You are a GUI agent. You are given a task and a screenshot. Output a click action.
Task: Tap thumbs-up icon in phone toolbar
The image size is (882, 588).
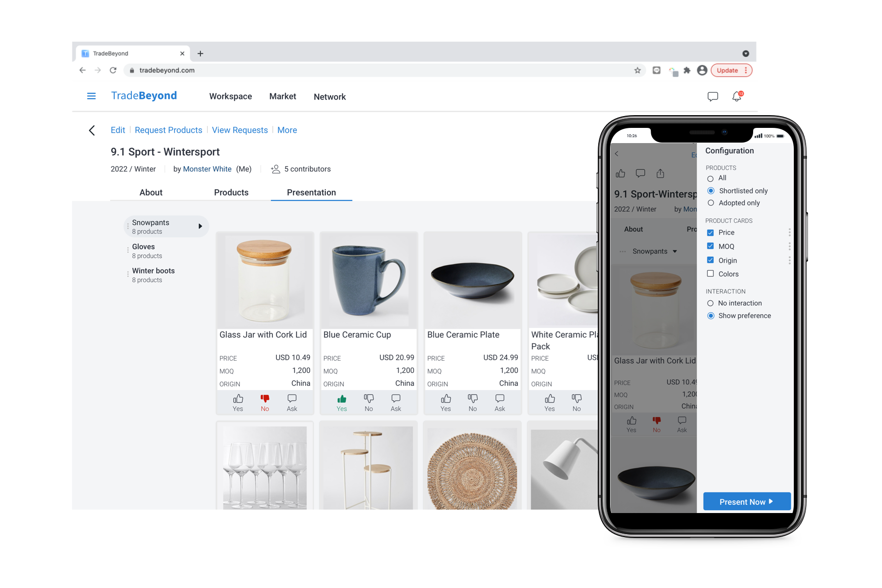pyautogui.click(x=620, y=173)
